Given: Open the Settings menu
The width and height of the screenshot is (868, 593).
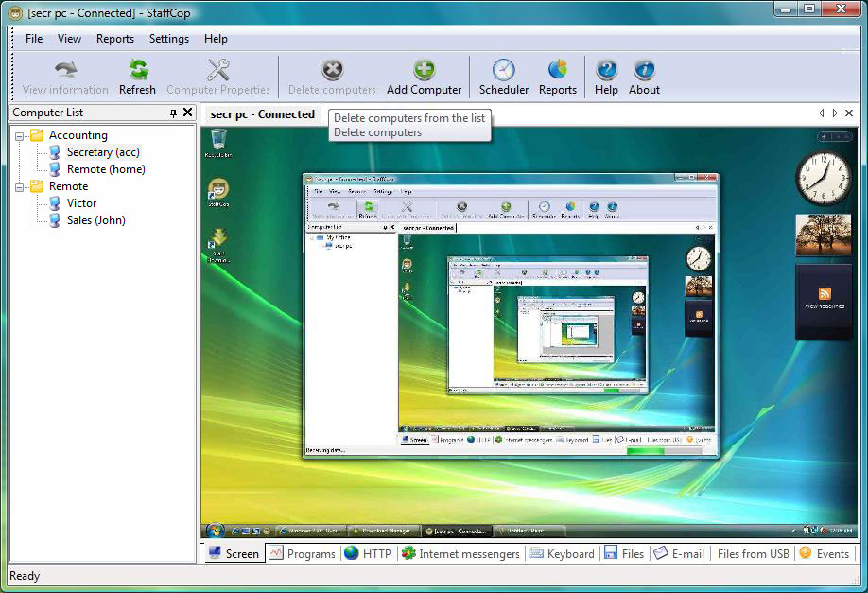Looking at the screenshot, I should pyautogui.click(x=169, y=39).
